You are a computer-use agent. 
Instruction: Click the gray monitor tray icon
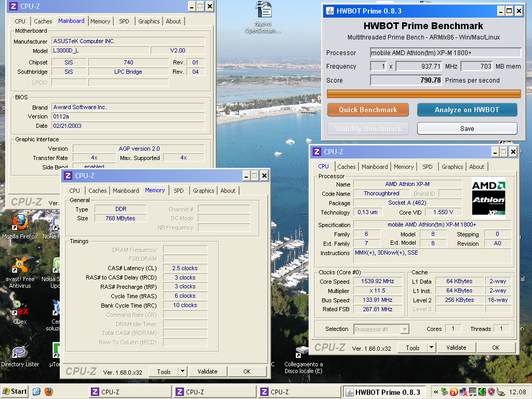click(473, 392)
